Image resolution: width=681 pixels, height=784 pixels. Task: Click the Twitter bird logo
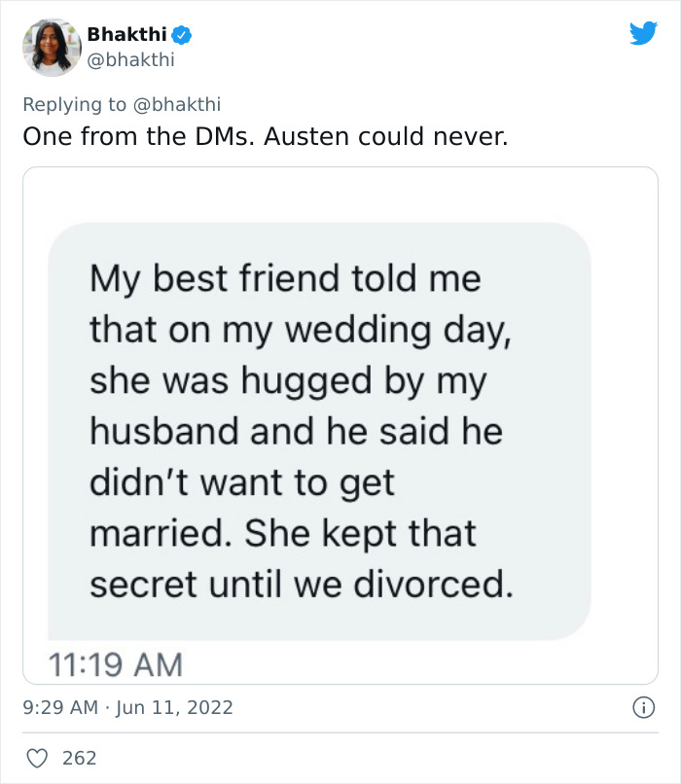(x=643, y=34)
